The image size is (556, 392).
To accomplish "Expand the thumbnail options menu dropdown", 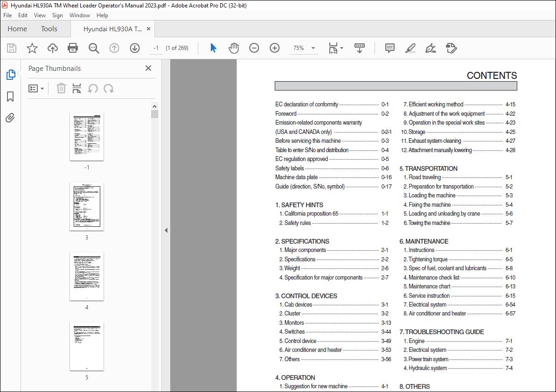I will pos(36,88).
